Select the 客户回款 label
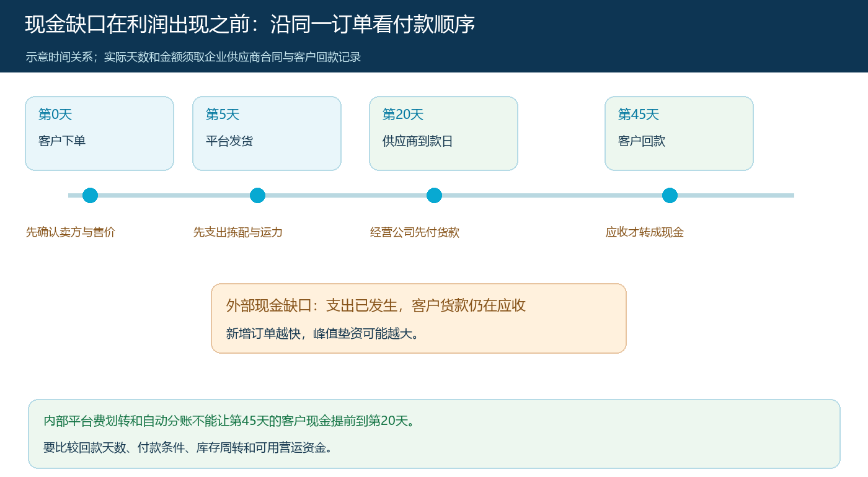This screenshot has height=477, width=868. tap(642, 141)
